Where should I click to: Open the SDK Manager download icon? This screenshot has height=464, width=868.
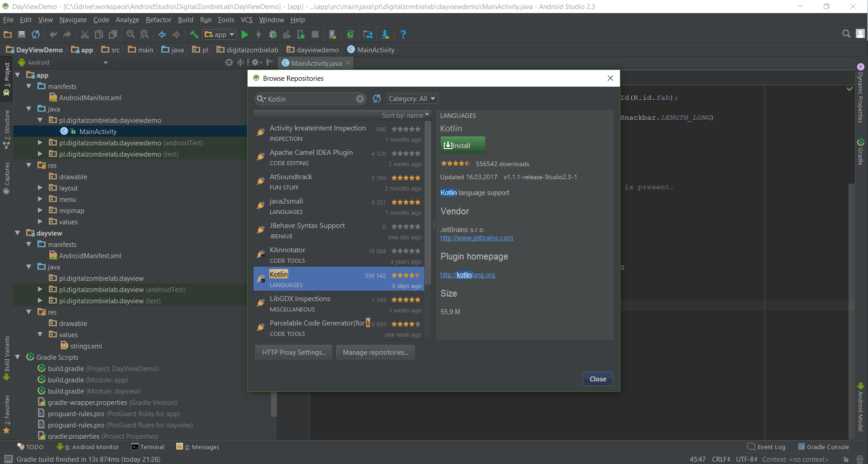point(385,34)
